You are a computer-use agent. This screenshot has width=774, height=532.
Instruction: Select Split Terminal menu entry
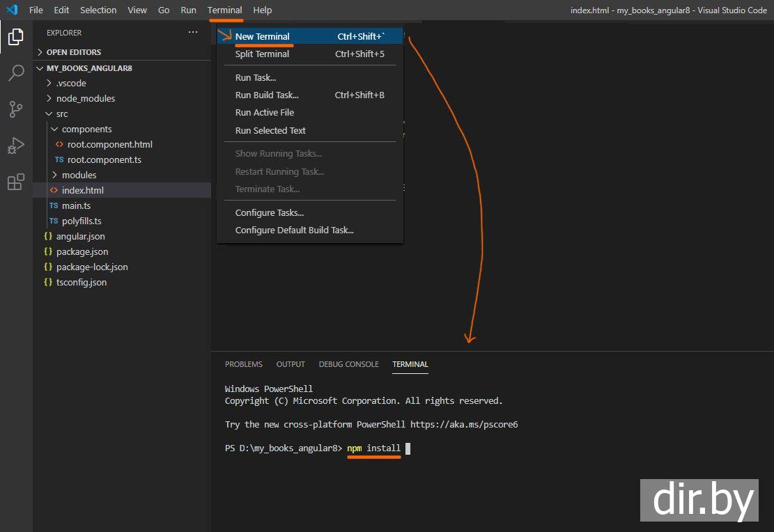[x=262, y=54]
